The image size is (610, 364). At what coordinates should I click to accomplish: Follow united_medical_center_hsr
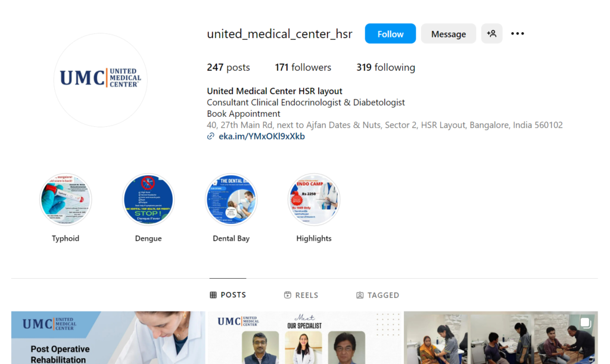(390, 33)
